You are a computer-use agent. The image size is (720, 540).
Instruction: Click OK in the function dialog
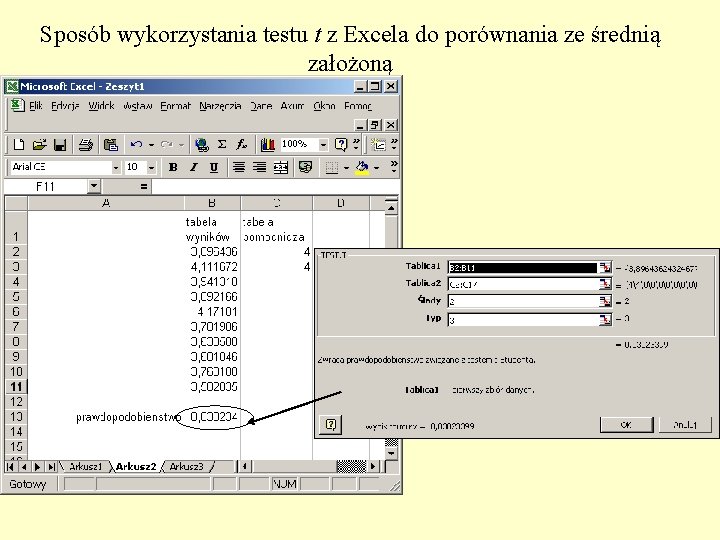tap(626, 425)
